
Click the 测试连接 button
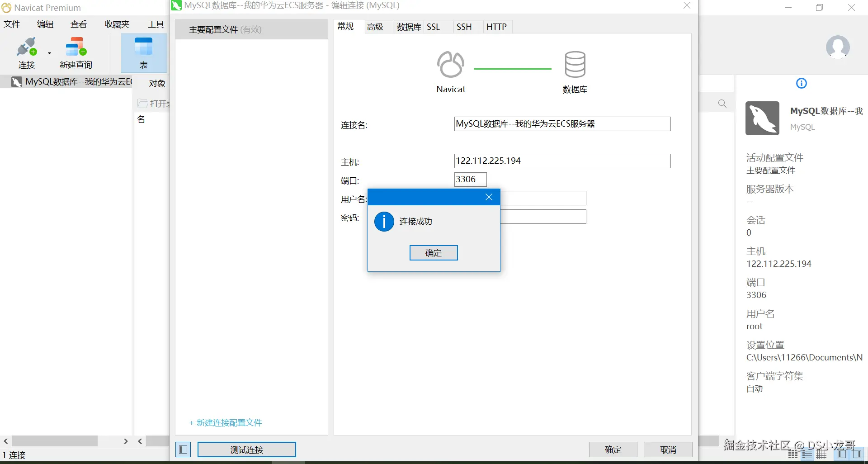click(x=247, y=450)
